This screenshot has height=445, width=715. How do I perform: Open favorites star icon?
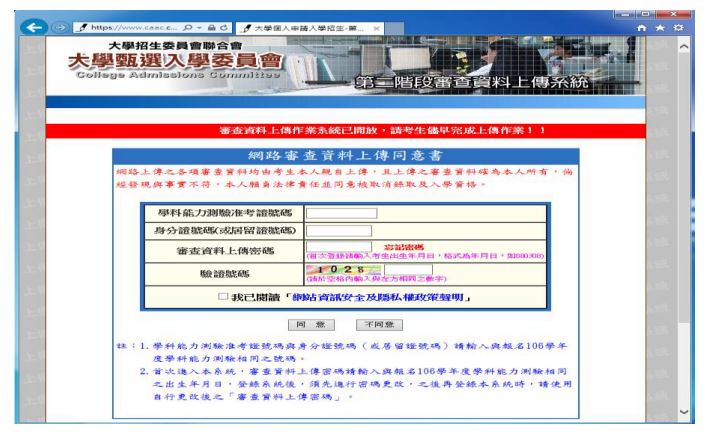[660, 28]
